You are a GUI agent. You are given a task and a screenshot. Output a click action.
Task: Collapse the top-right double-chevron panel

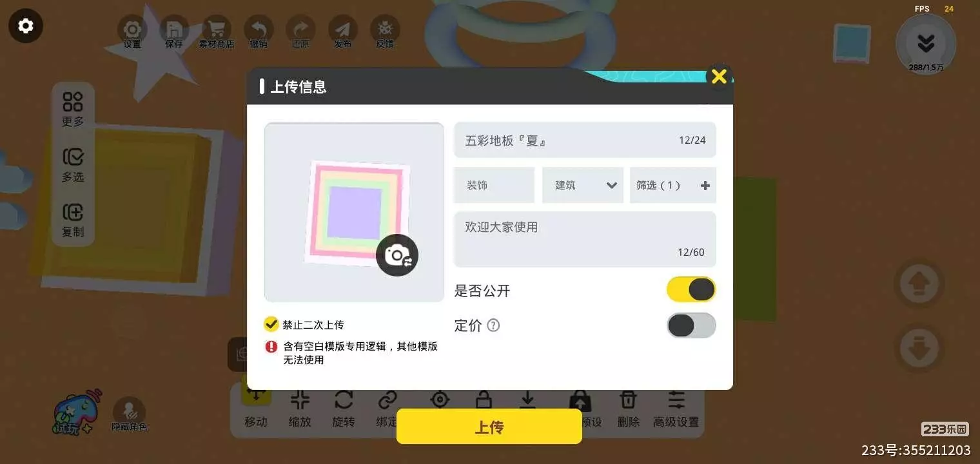coord(926,44)
